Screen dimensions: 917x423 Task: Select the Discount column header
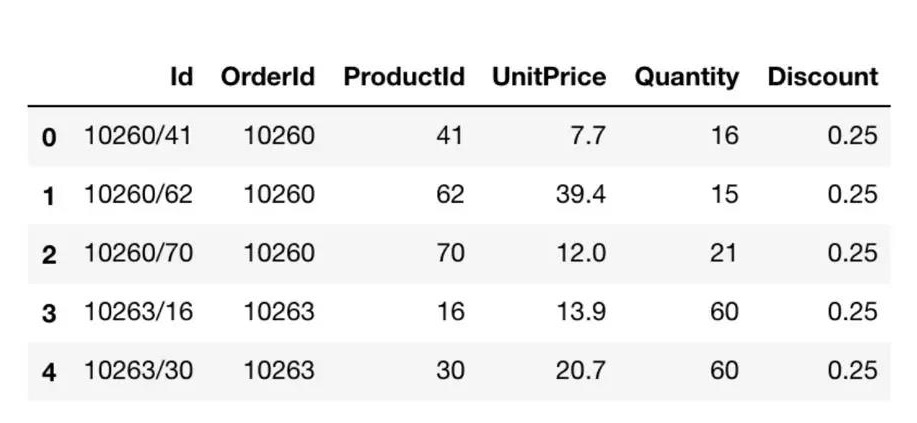point(823,77)
